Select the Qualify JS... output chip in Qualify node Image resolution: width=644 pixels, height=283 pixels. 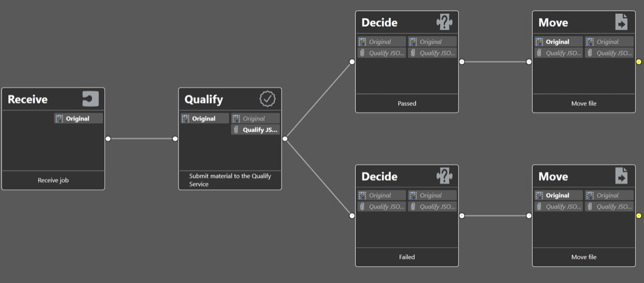255,130
